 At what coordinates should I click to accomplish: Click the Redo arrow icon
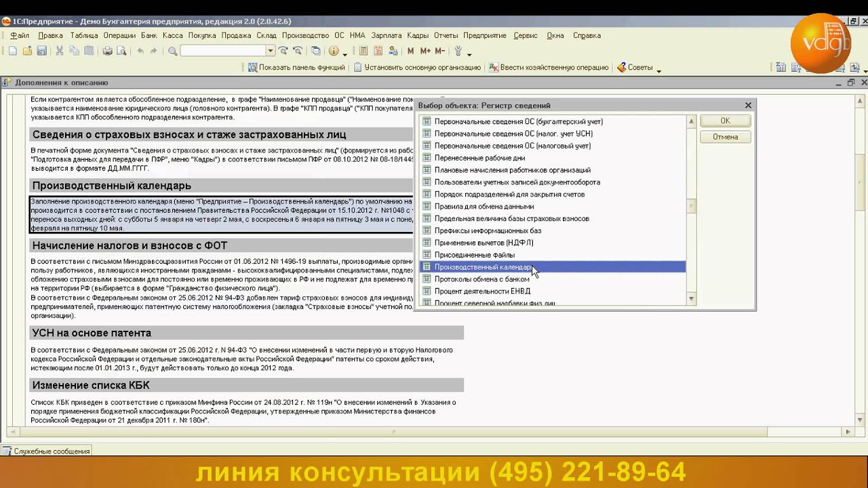tap(154, 51)
